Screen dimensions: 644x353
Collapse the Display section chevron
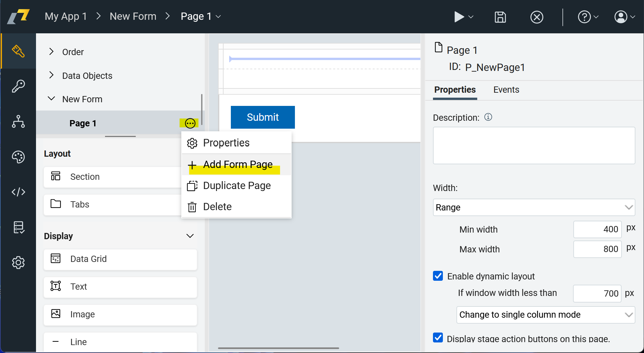(x=190, y=236)
